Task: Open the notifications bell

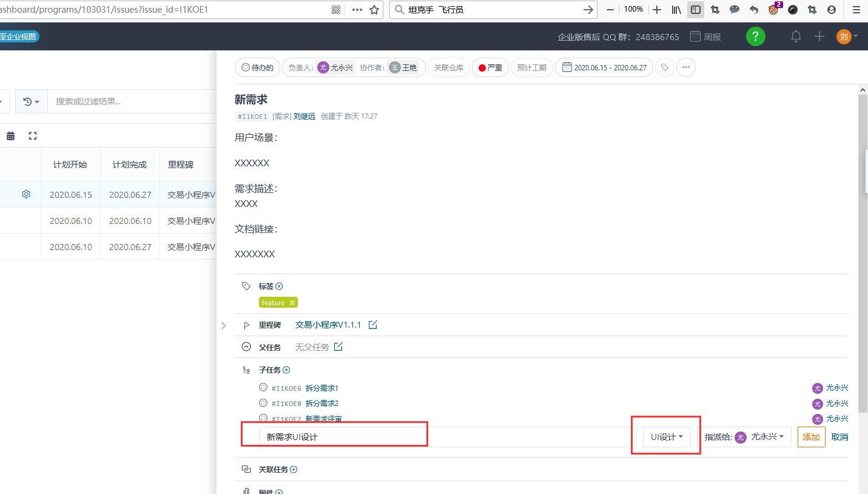Action: [x=796, y=36]
